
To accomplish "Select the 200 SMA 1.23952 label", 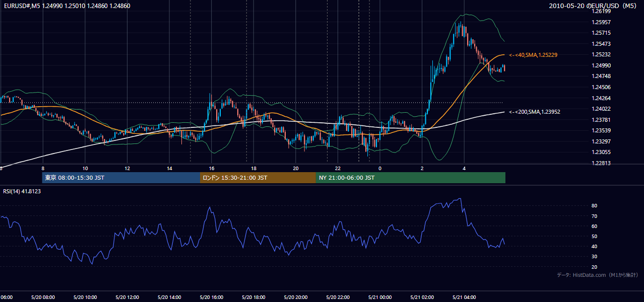I will point(535,112).
